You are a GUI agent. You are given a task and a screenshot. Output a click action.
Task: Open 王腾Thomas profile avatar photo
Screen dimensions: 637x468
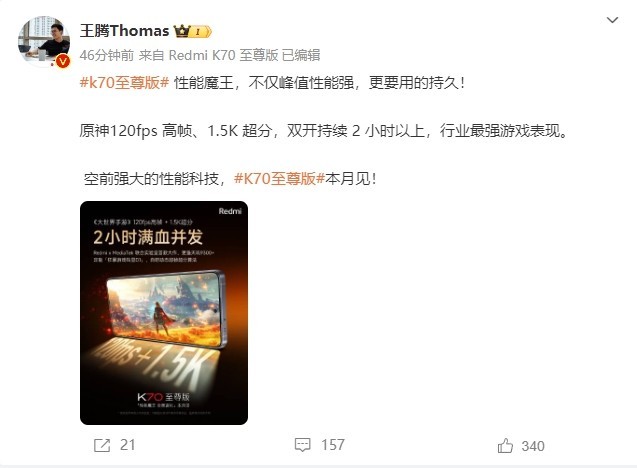44,41
